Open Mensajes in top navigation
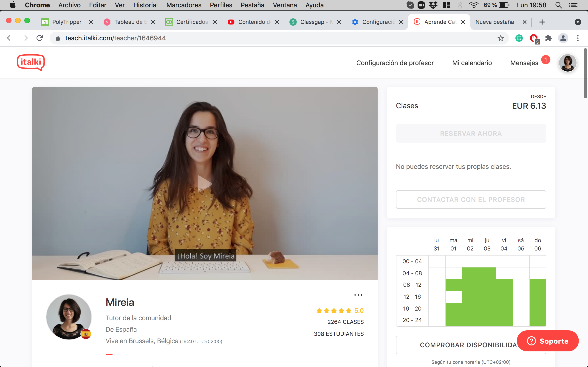The image size is (588, 367). [524, 63]
